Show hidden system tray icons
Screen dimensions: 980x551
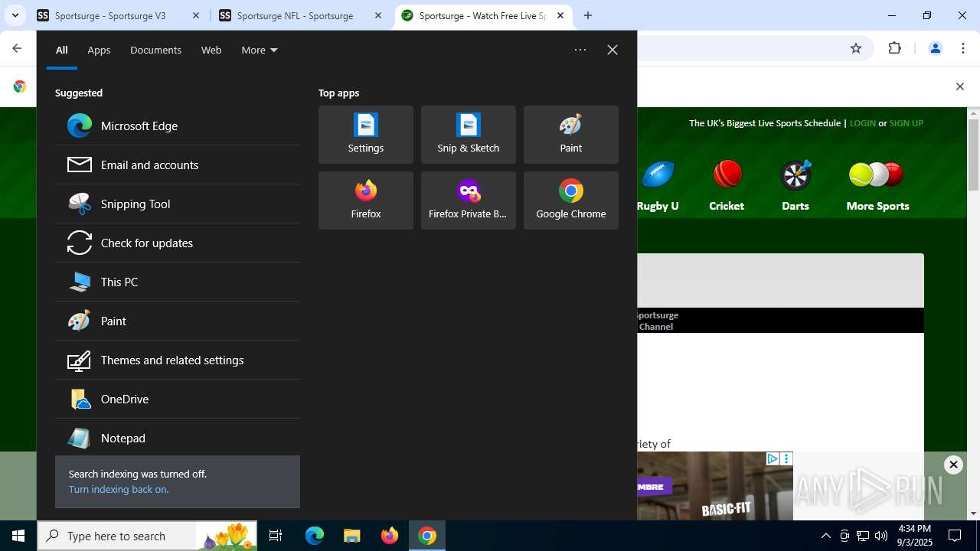click(826, 536)
